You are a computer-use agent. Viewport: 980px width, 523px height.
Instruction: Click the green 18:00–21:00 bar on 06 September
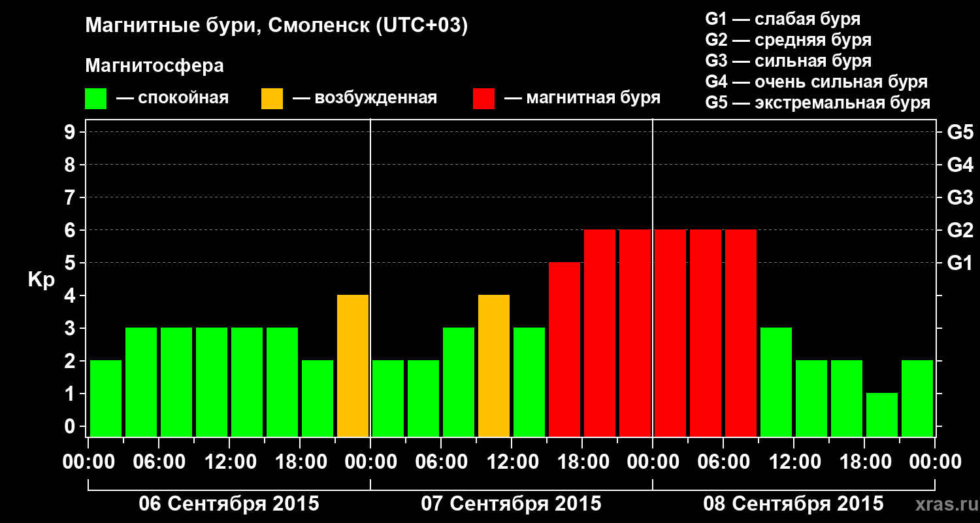(318, 399)
